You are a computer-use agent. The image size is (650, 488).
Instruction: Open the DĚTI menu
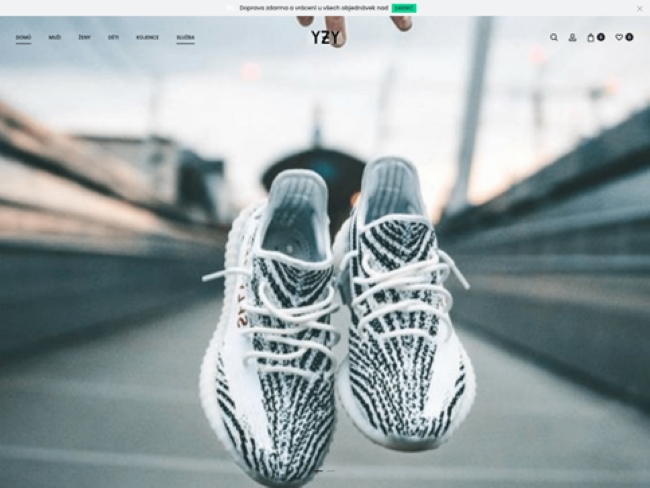(114, 37)
